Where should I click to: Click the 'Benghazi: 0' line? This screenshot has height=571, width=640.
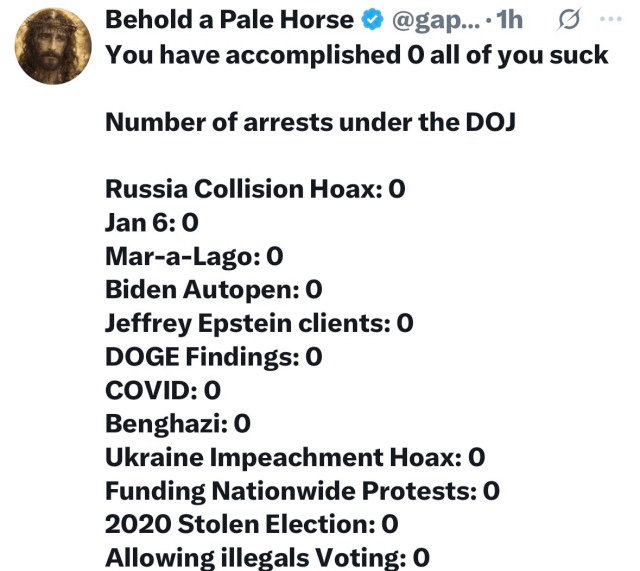click(178, 424)
